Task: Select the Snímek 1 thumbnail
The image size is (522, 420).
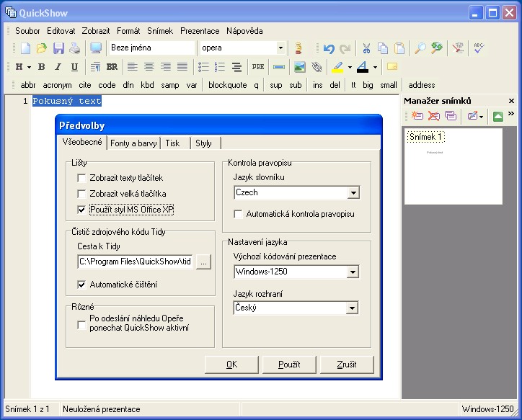Action: (x=453, y=166)
